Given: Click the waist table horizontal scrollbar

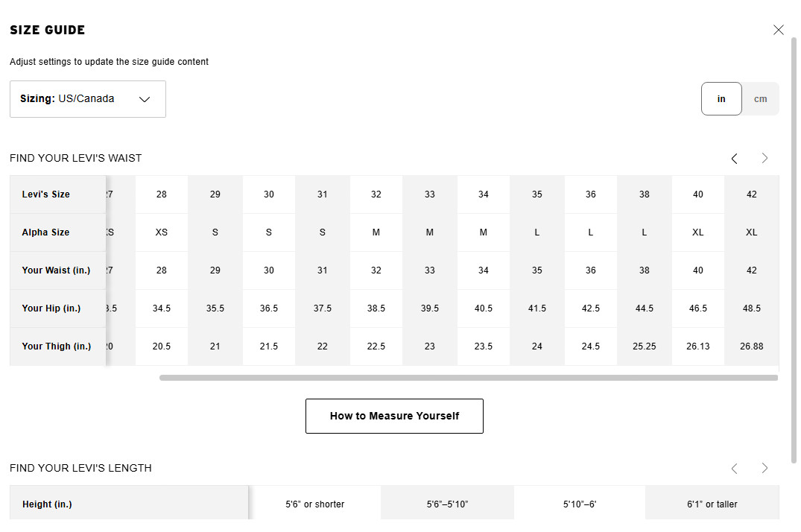Looking at the screenshot, I should [x=469, y=378].
